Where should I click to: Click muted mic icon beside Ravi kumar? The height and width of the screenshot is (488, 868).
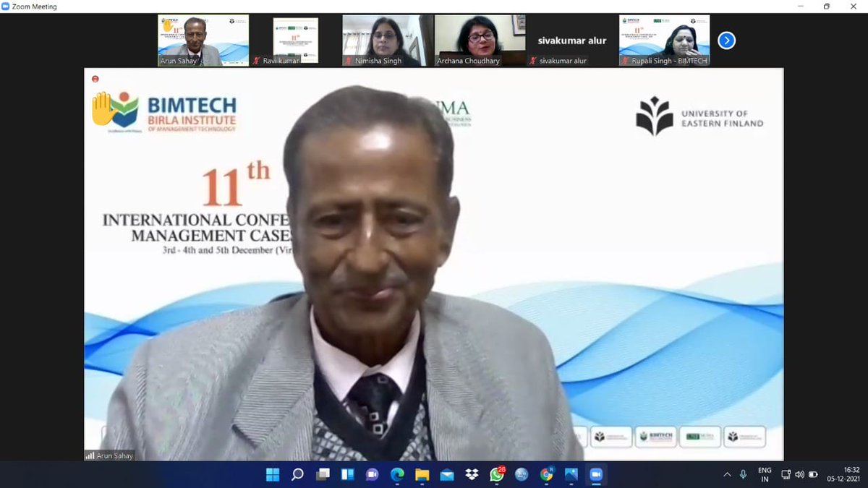tap(256, 61)
